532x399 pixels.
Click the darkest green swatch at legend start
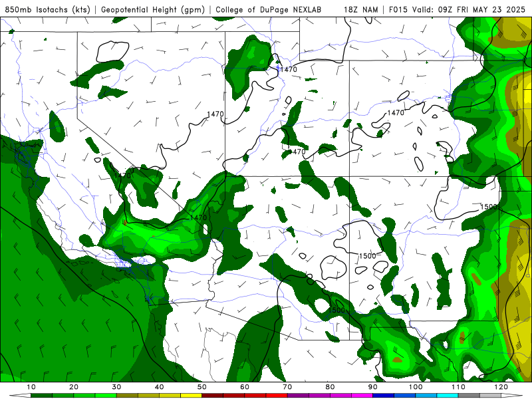pyautogui.click(x=41, y=396)
